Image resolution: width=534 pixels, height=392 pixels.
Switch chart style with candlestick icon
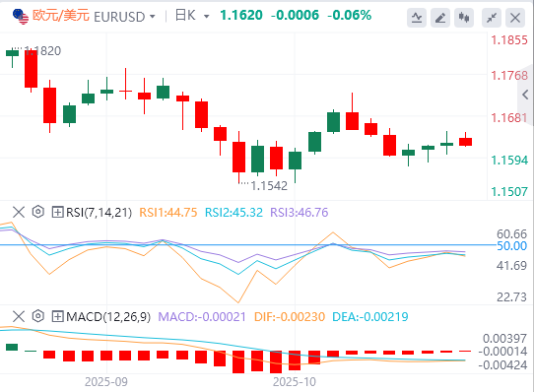pos(464,18)
